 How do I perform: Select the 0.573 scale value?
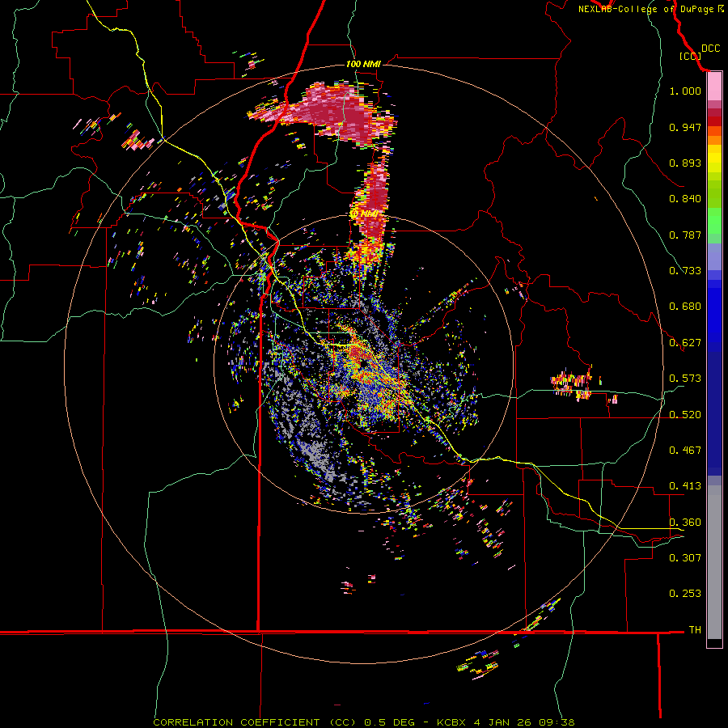(685, 379)
